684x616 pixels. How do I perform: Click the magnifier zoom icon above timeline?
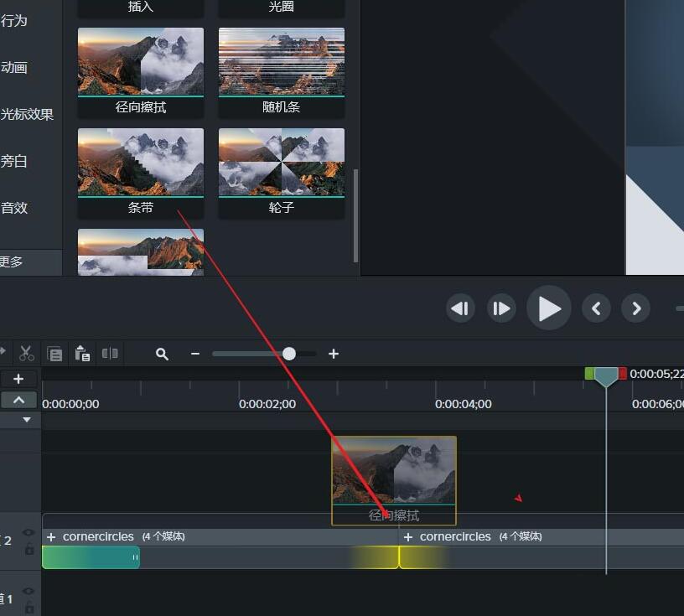point(162,353)
